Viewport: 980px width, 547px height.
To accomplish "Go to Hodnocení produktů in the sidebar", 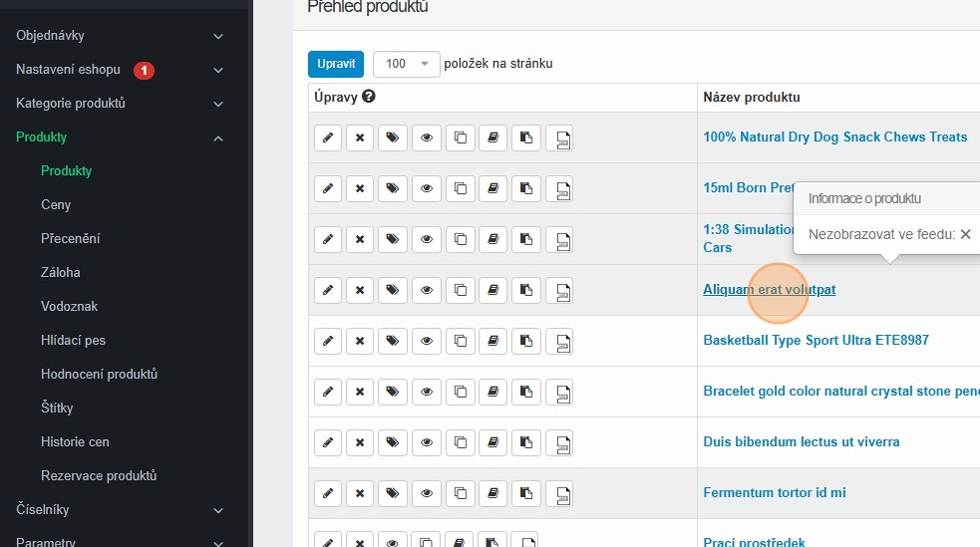I will 99,374.
